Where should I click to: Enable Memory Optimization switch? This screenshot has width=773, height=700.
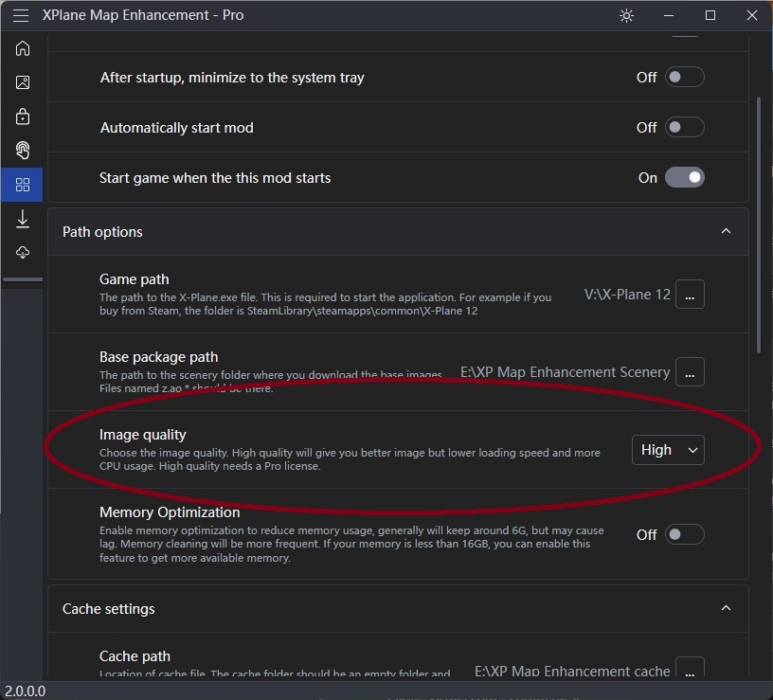click(684, 534)
